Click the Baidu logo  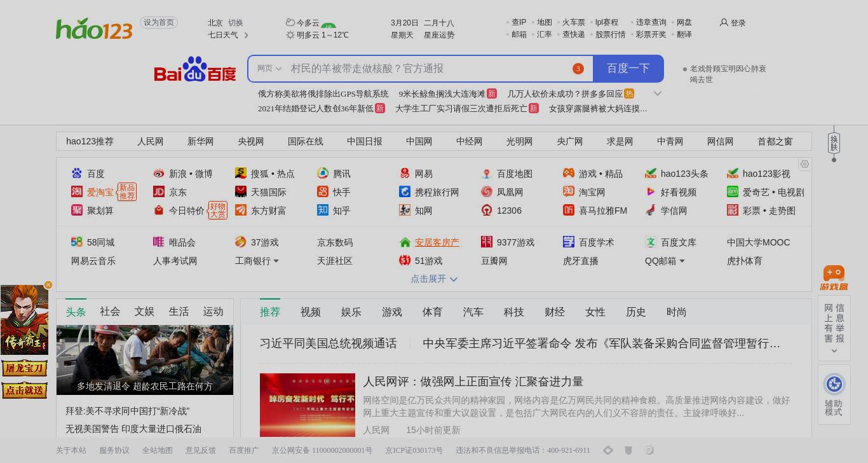[x=195, y=69]
